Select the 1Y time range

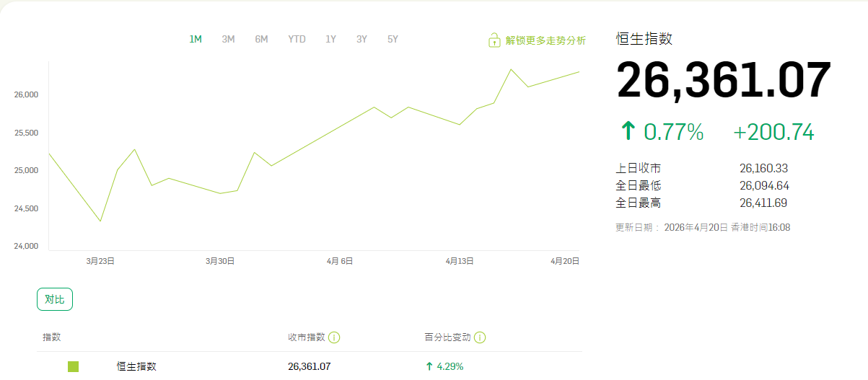point(330,40)
